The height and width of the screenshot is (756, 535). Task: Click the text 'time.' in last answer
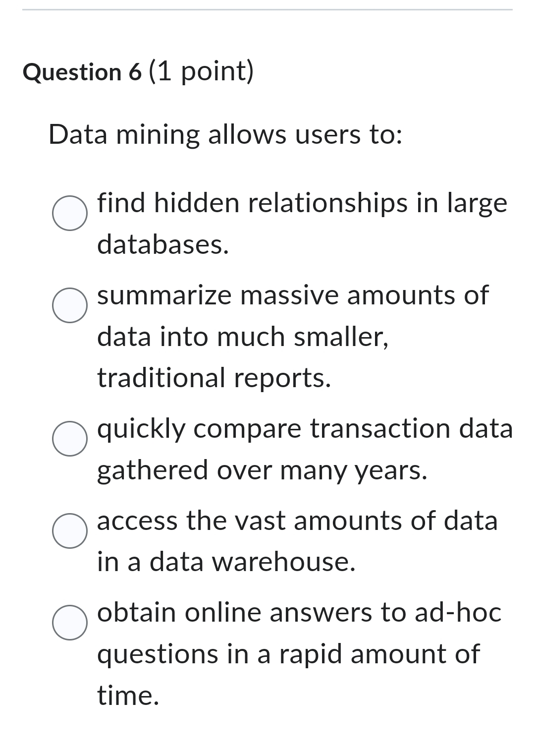127,696
